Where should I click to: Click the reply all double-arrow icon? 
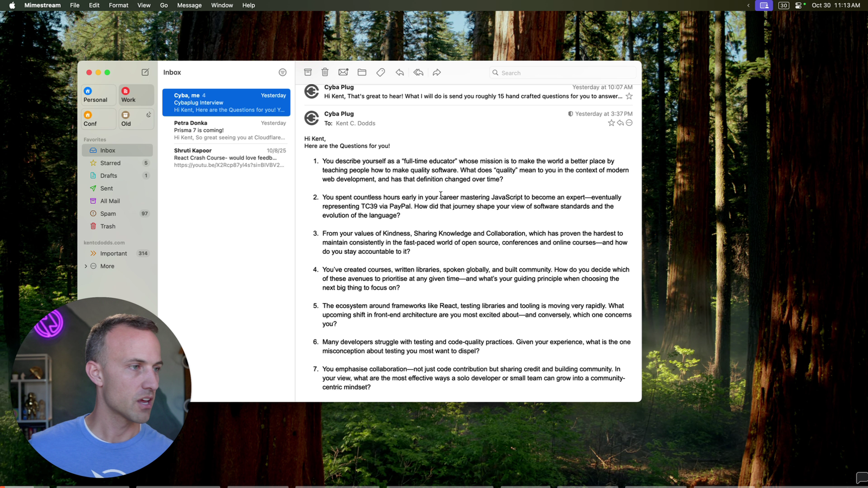click(418, 72)
